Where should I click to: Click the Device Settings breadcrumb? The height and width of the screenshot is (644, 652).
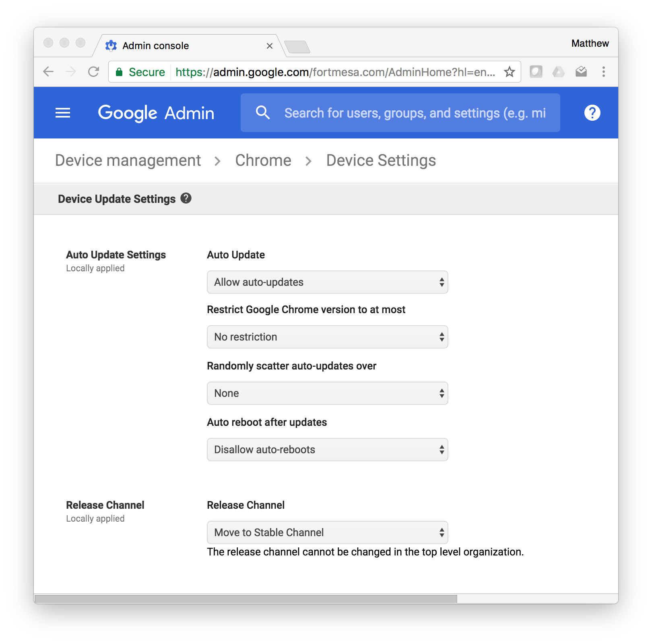pyautogui.click(x=381, y=160)
